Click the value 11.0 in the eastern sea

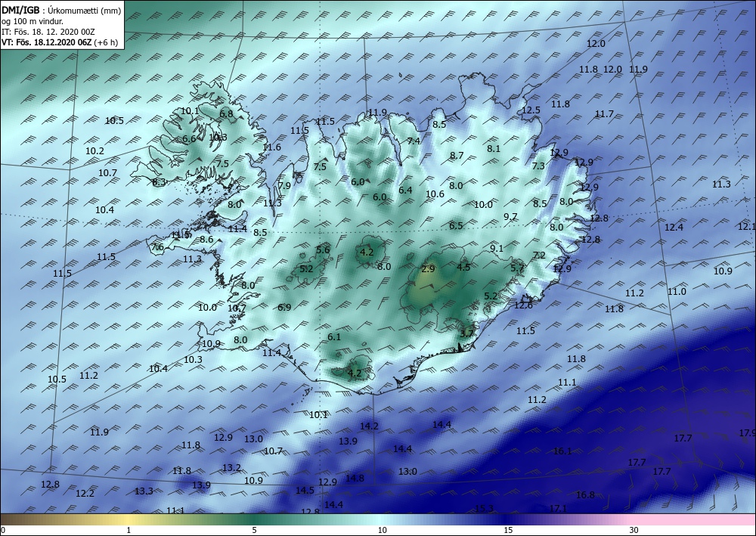coord(677,292)
